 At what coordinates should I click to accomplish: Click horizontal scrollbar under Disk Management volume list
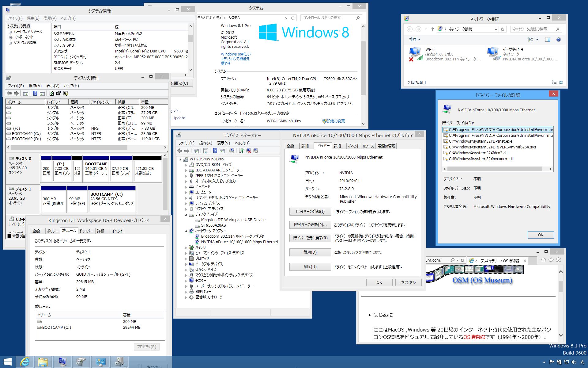pyautogui.click(x=69, y=148)
